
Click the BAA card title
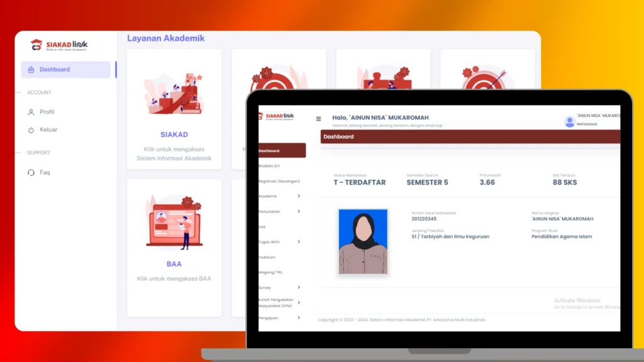pos(174,264)
